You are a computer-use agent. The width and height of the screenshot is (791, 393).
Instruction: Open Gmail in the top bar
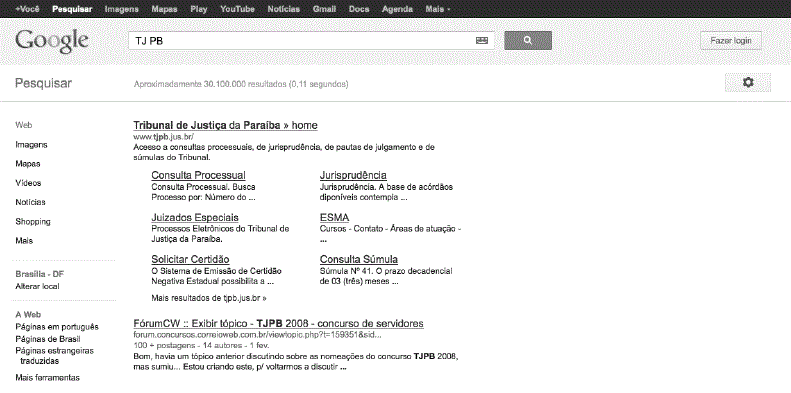pyautogui.click(x=324, y=9)
